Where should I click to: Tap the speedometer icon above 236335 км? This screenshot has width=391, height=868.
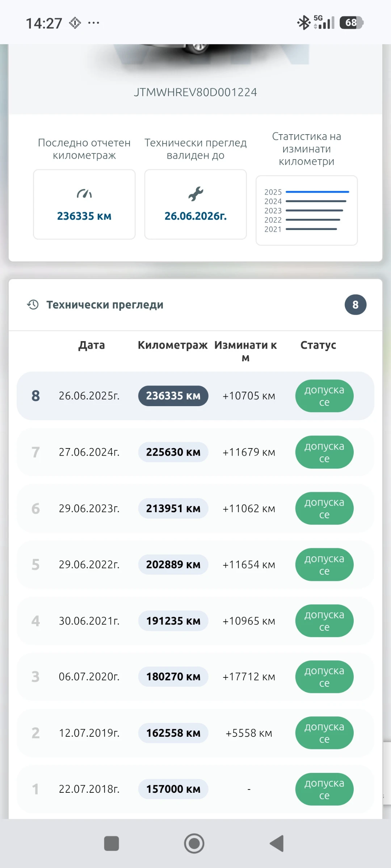[84, 194]
